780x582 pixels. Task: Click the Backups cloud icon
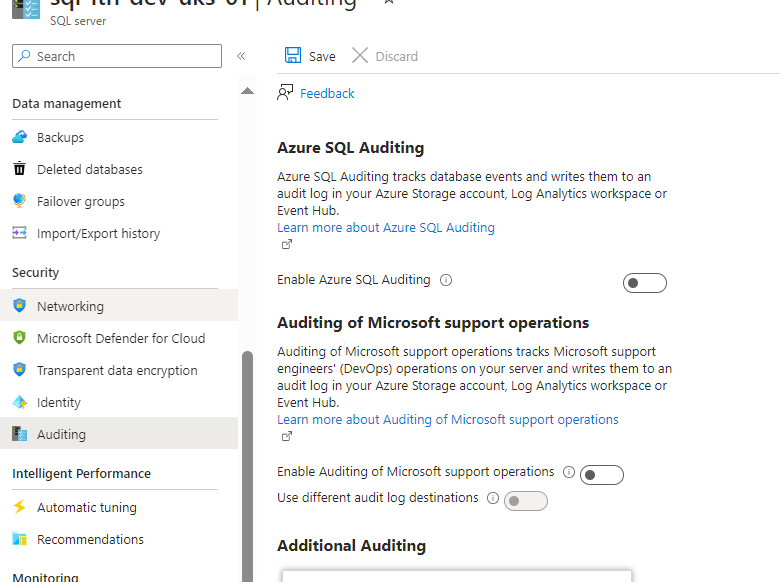point(19,137)
